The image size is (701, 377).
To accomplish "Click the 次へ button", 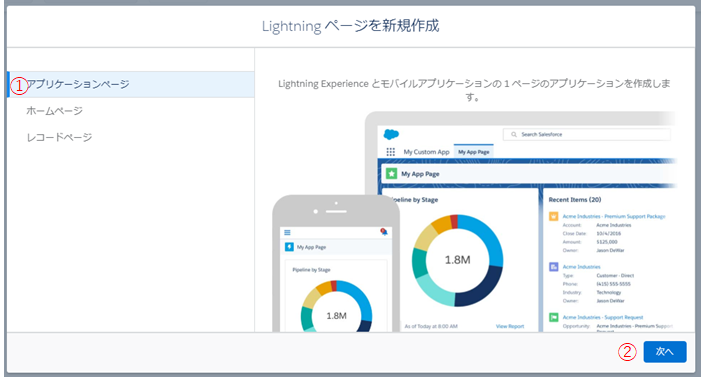I will point(665,352).
